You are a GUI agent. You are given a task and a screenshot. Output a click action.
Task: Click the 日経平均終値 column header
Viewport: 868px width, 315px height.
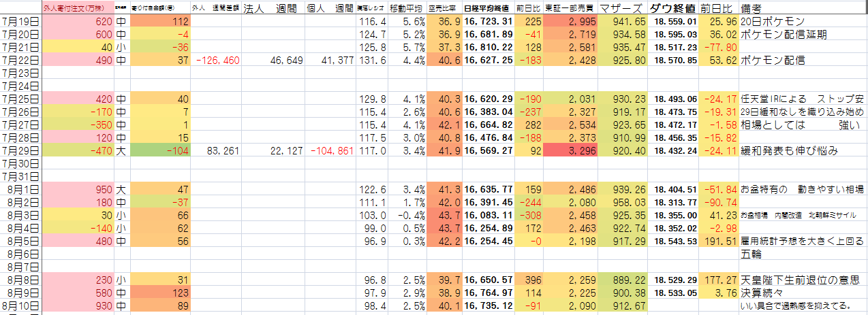point(488,9)
